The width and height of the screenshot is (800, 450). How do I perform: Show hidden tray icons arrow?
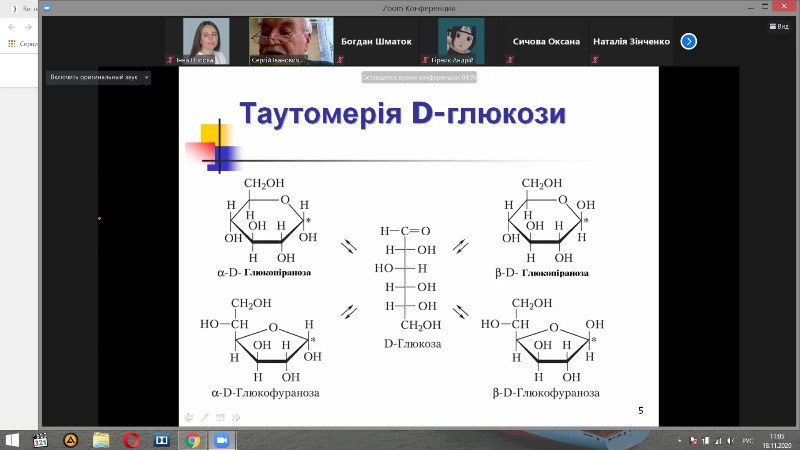679,440
